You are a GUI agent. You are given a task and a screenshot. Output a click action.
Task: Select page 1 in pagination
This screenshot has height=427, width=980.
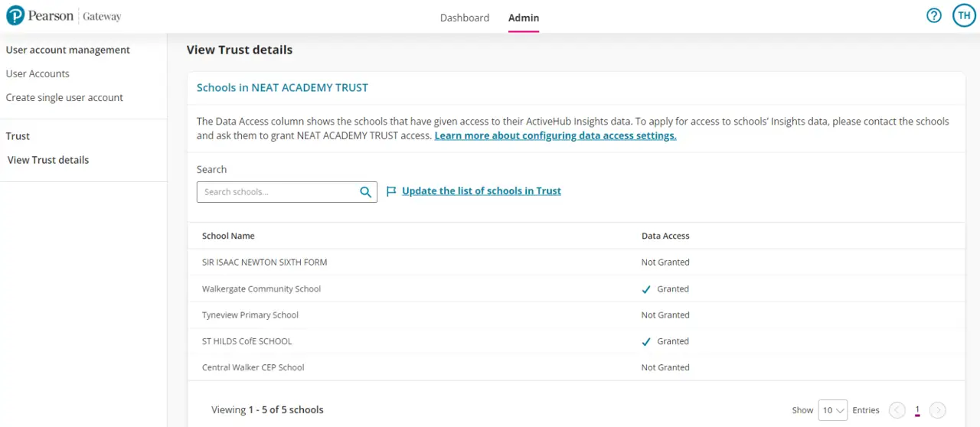click(916, 410)
